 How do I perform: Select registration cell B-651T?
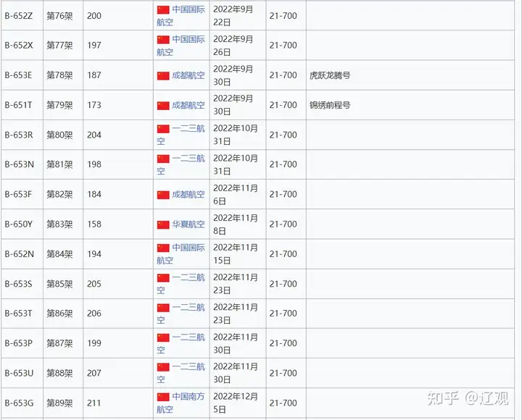point(22,105)
